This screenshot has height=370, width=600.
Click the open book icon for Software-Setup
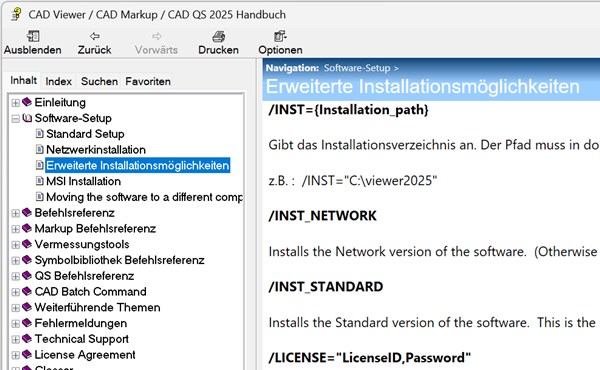pyautogui.click(x=27, y=118)
